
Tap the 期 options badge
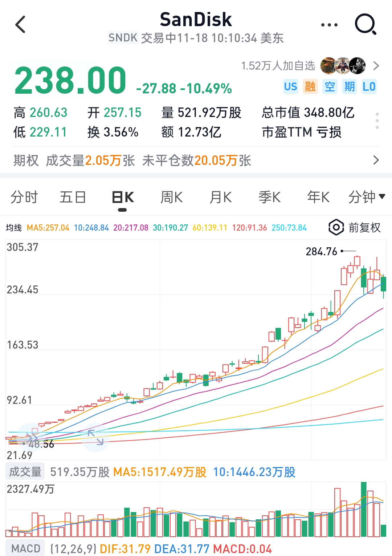click(350, 87)
